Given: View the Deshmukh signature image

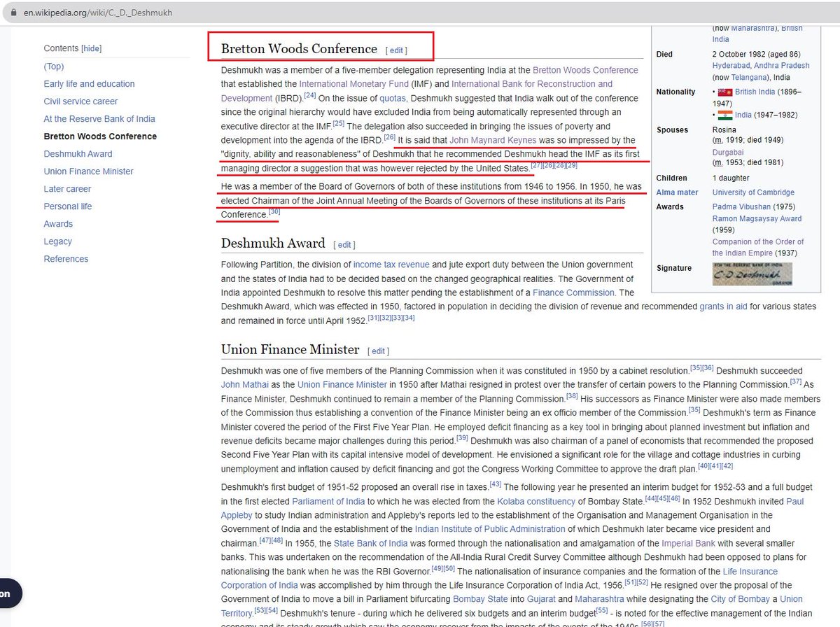Looking at the screenshot, I should [x=752, y=274].
